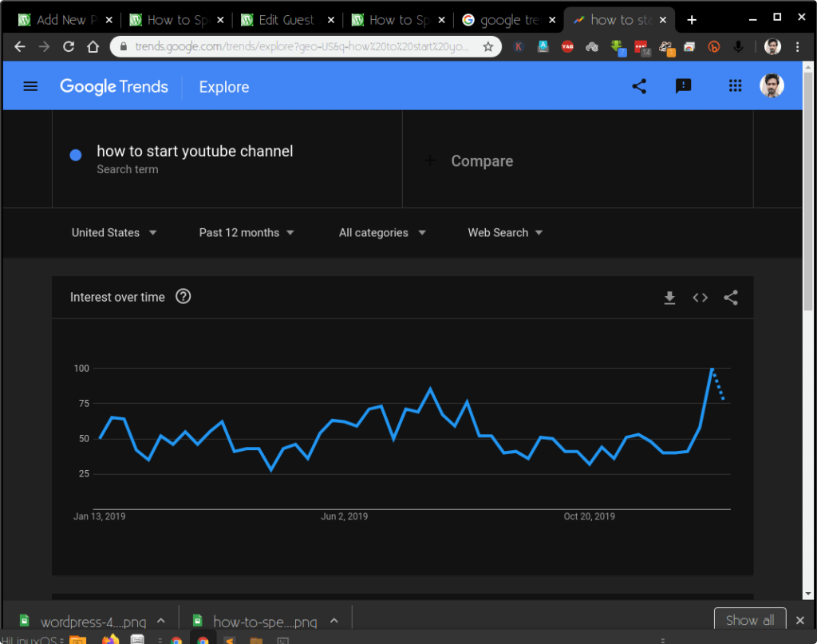Click the address bar URL
The height and width of the screenshot is (644, 817).
[x=301, y=47]
